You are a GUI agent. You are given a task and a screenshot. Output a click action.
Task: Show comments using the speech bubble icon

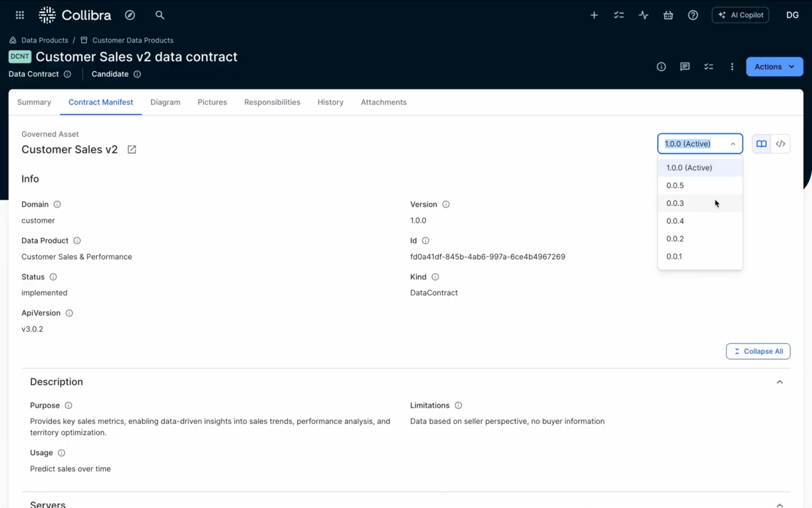685,67
